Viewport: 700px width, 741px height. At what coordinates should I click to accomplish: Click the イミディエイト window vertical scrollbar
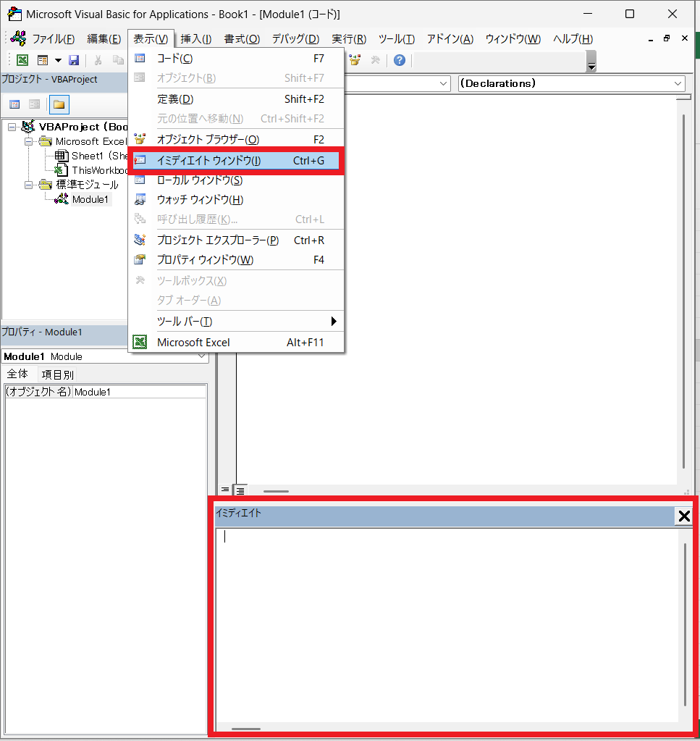[685, 624]
